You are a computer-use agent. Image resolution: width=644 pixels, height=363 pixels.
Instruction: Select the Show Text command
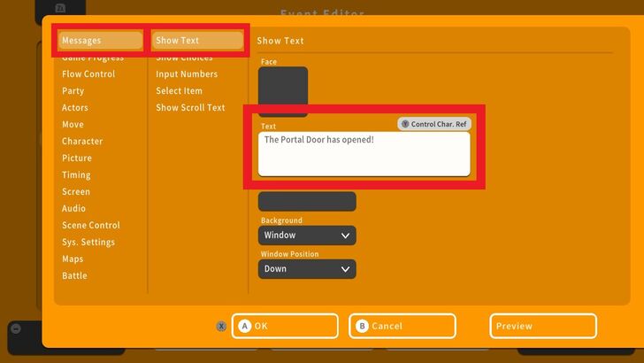pyautogui.click(x=197, y=41)
